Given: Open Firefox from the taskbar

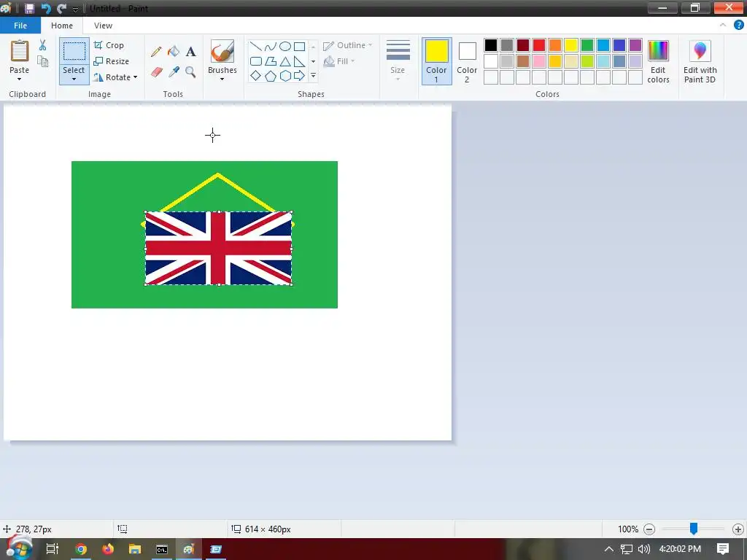Looking at the screenshot, I should [108, 549].
